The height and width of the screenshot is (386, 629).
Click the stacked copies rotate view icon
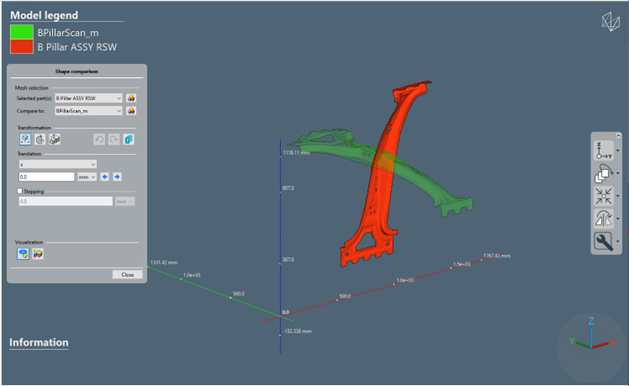click(x=604, y=173)
